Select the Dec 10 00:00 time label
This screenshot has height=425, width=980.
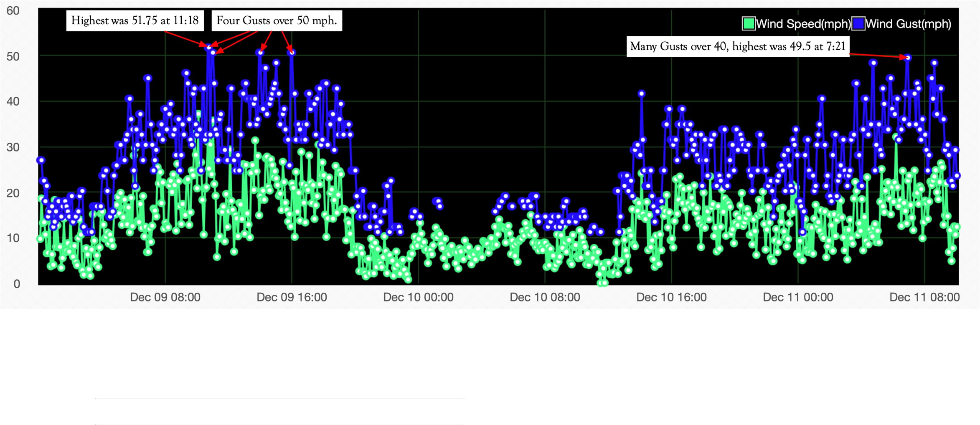[418, 297]
